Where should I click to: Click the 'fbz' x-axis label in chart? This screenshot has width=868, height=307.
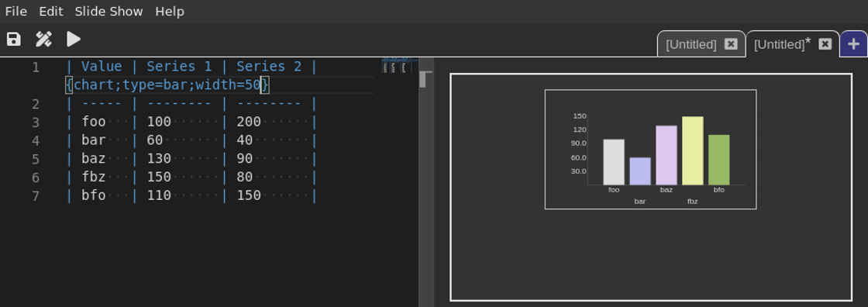693,202
